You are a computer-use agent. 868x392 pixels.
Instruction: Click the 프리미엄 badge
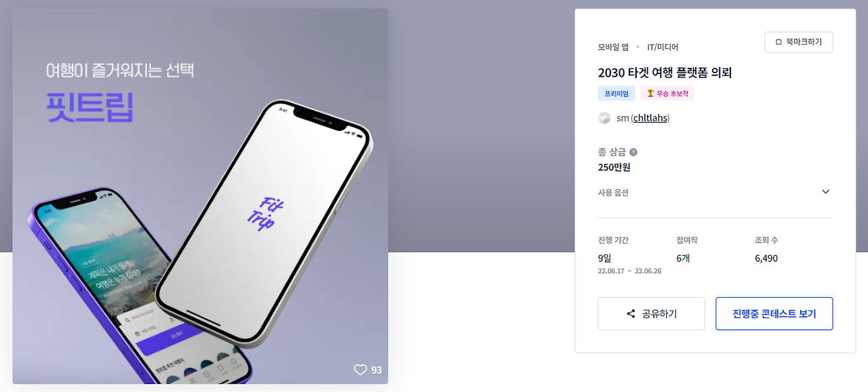point(616,94)
